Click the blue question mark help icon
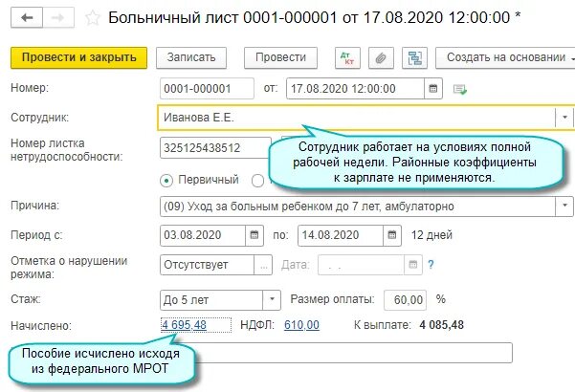Viewport: 575px width, 392px height. [431, 265]
